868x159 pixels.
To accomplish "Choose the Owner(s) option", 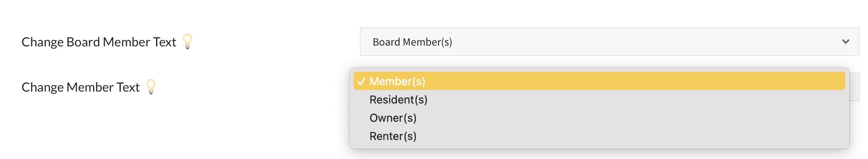I will click(393, 118).
